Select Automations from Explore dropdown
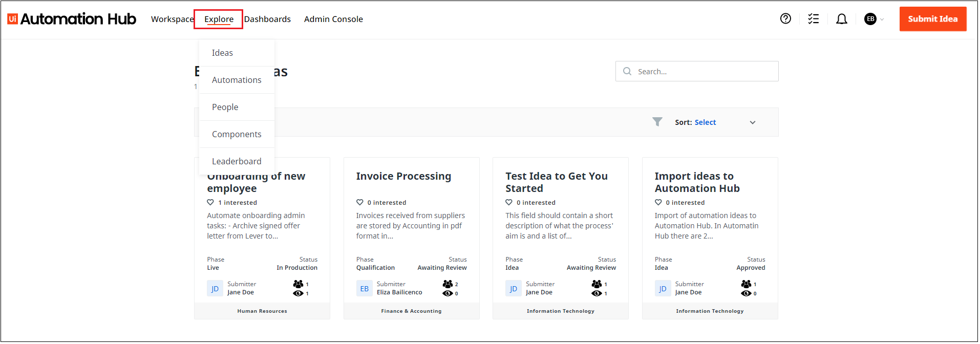Viewport: 980px width, 344px height. point(237,80)
